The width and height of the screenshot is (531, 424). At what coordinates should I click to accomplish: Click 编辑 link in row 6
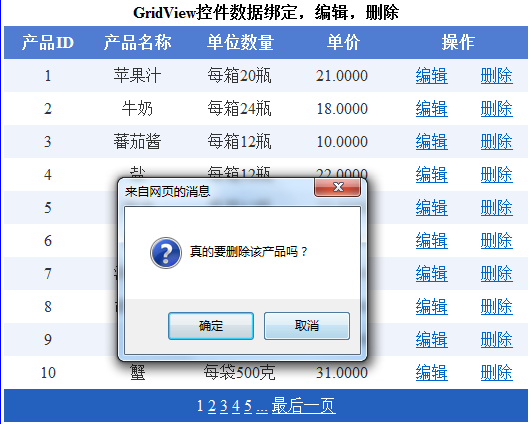click(x=431, y=240)
